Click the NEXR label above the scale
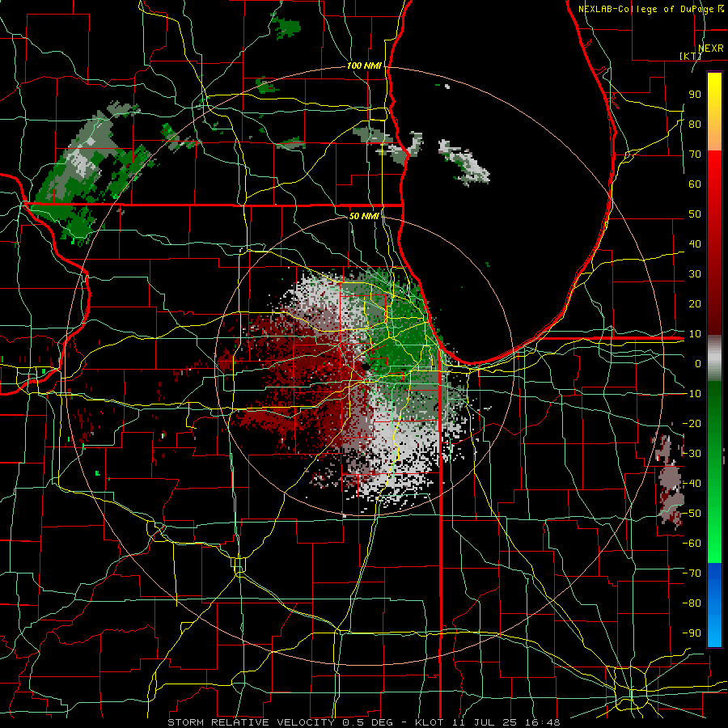 pyautogui.click(x=710, y=49)
